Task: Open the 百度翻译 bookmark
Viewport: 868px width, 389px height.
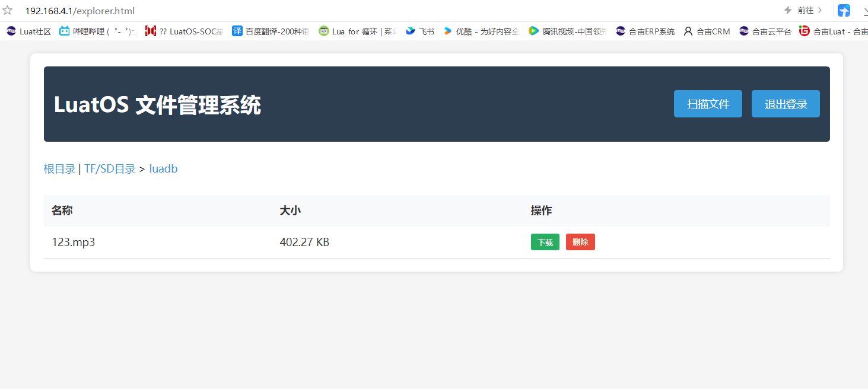Action: click(x=271, y=31)
